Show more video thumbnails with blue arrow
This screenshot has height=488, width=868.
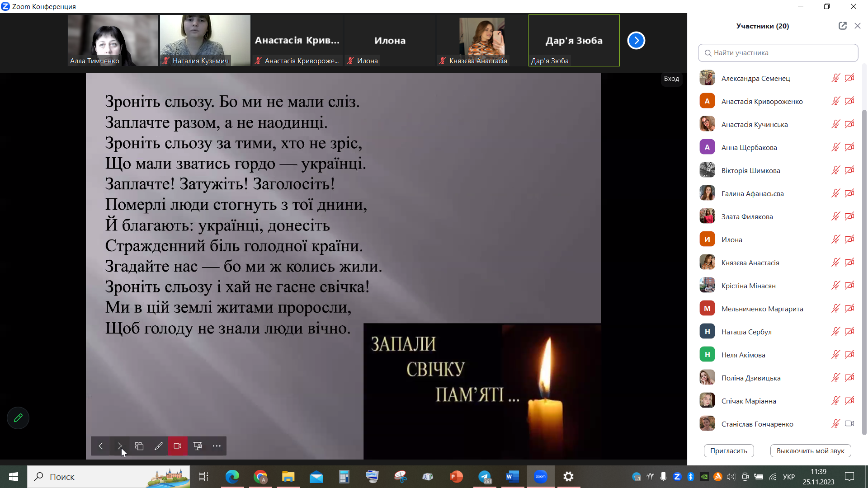click(x=636, y=41)
